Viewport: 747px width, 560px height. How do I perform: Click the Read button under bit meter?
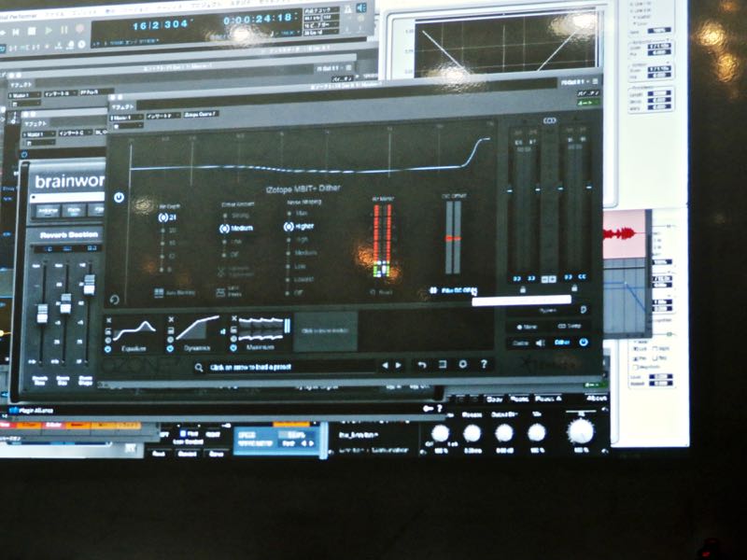pyautogui.click(x=382, y=292)
